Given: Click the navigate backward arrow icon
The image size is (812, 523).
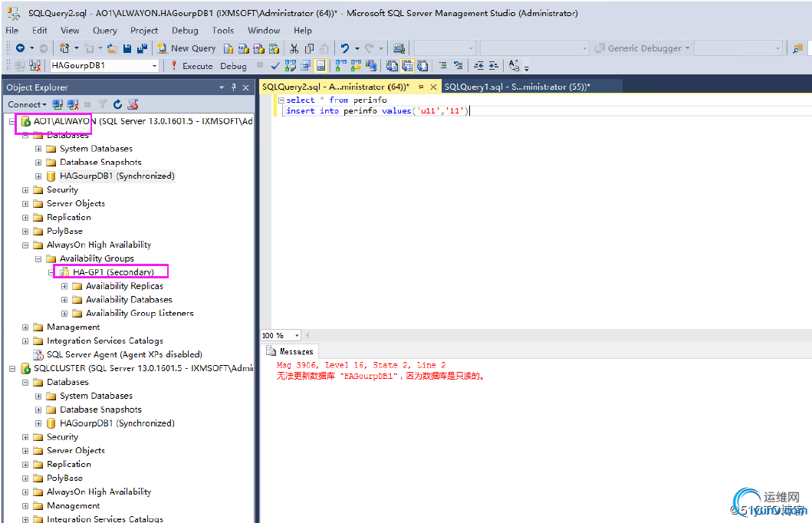Looking at the screenshot, I should [20, 48].
